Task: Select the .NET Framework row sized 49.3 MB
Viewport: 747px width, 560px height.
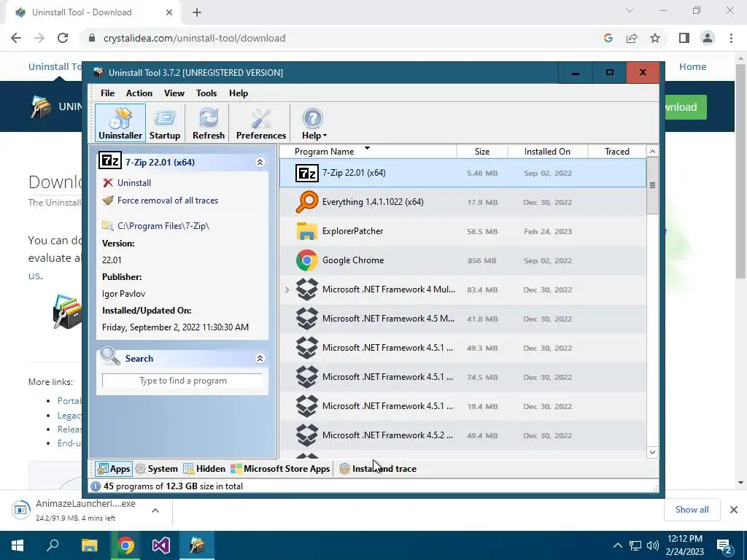Action: (x=462, y=348)
